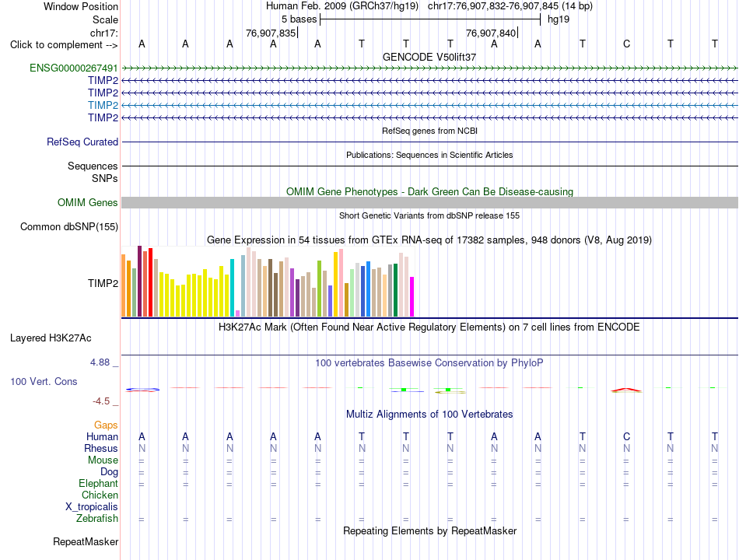Viewport: 739px width, 560px height.
Task: Click the cyan bar in GTEx chart
Action: [232, 288]
